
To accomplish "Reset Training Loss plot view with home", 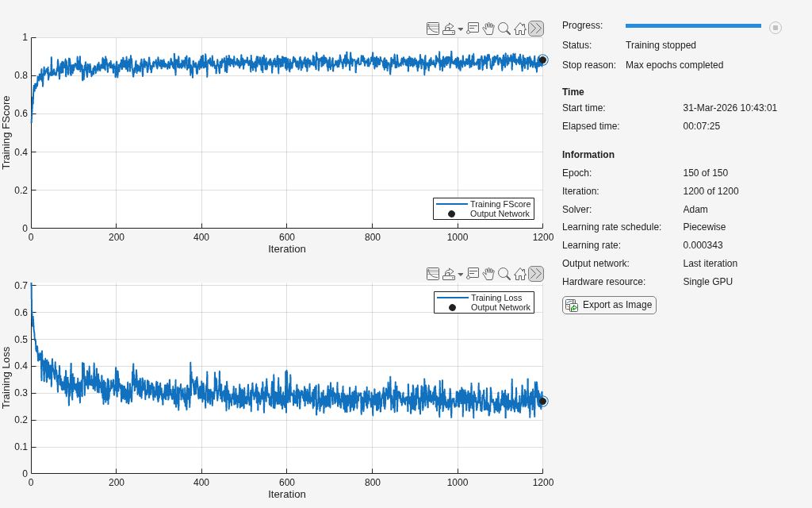I will (x=520, y=274).
